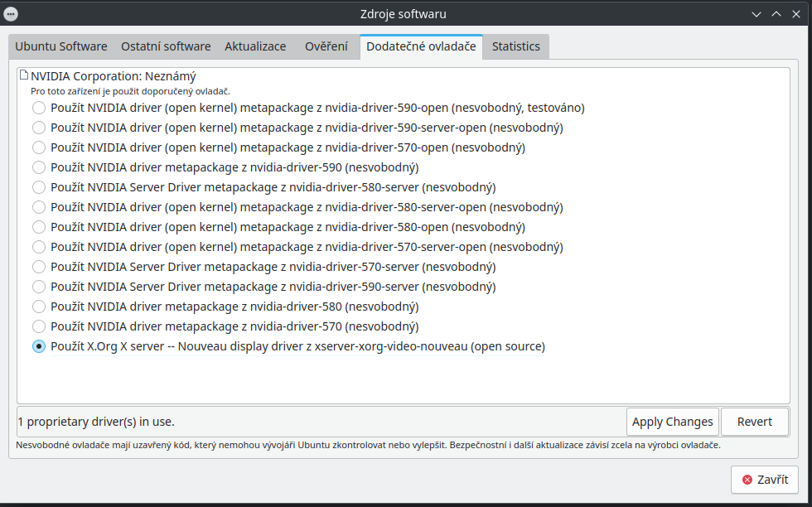The height and width of the screenshot is (507, 812).
Task: Click the maximize window arrow icon
Action: [x=776, y=14]
